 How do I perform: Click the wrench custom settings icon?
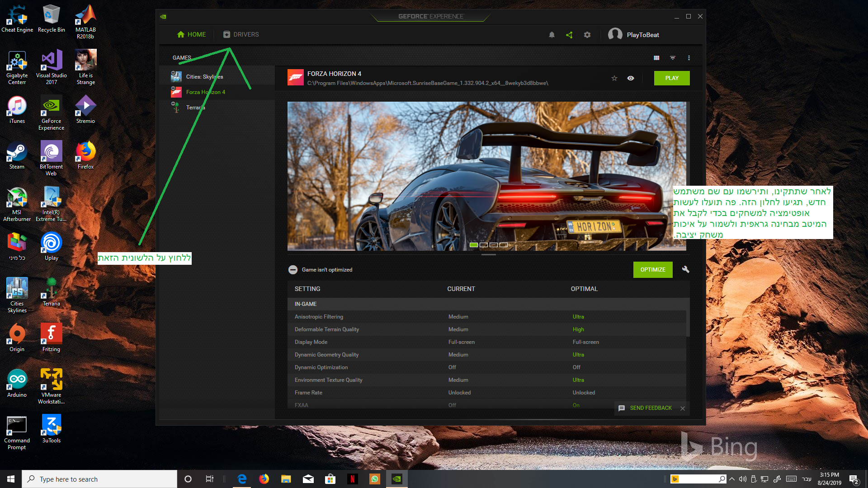685,269
